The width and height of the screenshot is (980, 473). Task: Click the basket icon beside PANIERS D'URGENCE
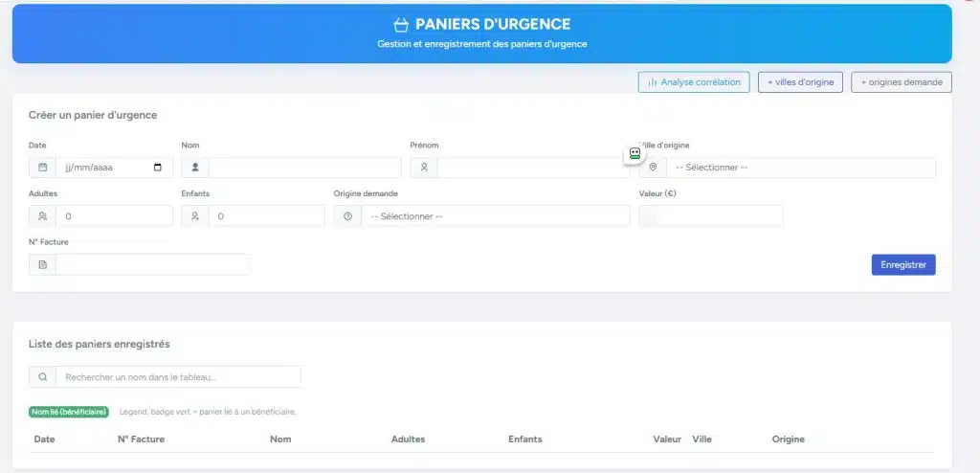401,25
